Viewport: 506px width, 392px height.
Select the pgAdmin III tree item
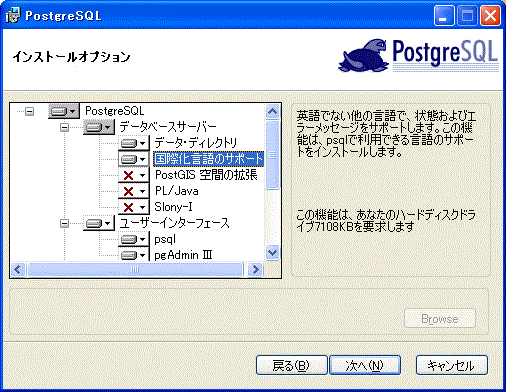[x=183, y=255]
